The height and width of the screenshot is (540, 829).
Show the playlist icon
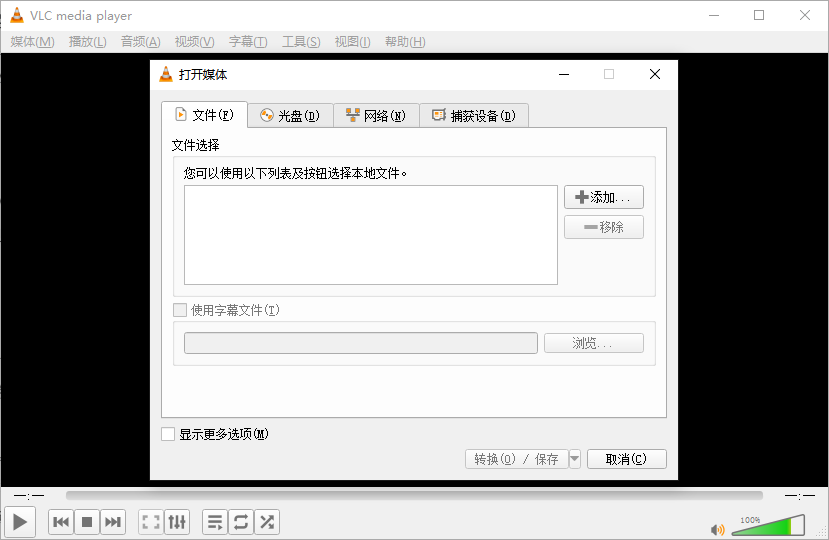pyautogui.click(x=215, y=522)
